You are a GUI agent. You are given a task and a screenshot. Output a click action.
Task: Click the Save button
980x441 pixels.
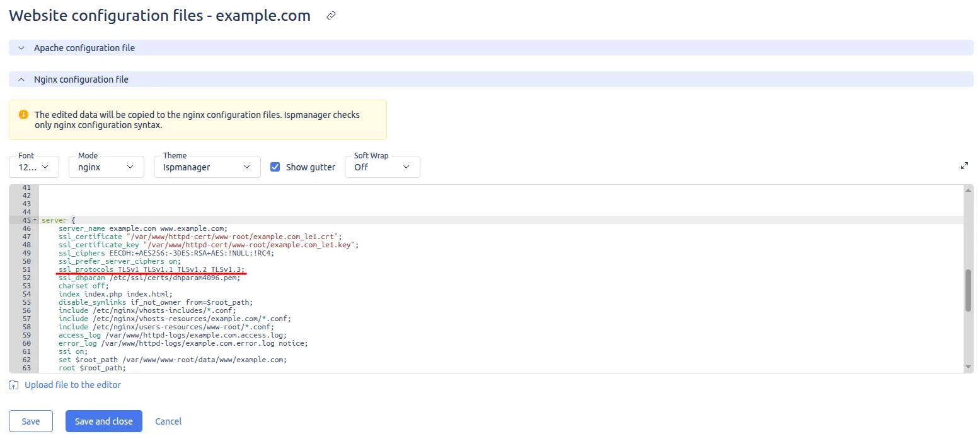coord(30,421)
